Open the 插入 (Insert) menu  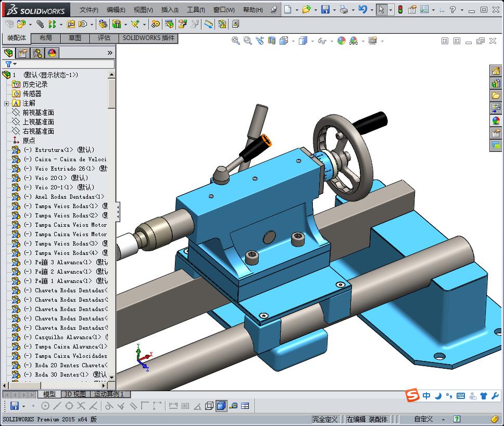click(x=170, y=10)
